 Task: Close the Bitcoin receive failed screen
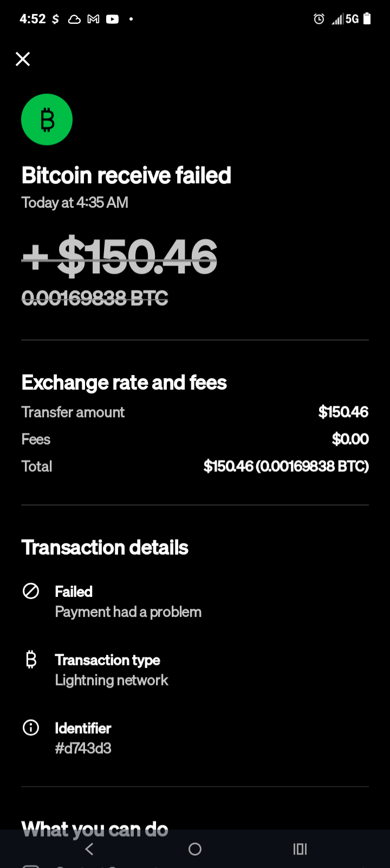coord(23,59)
